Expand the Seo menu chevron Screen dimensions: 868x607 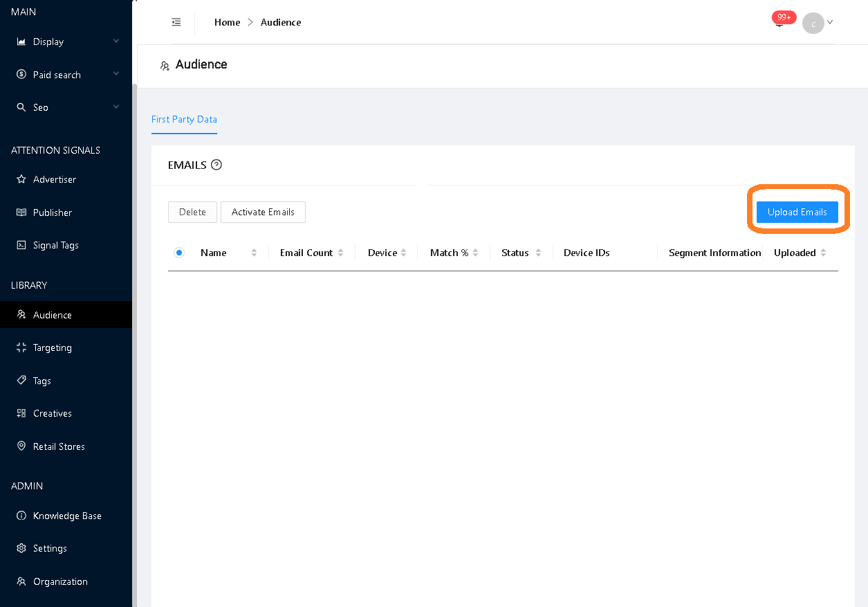[116, 107]
